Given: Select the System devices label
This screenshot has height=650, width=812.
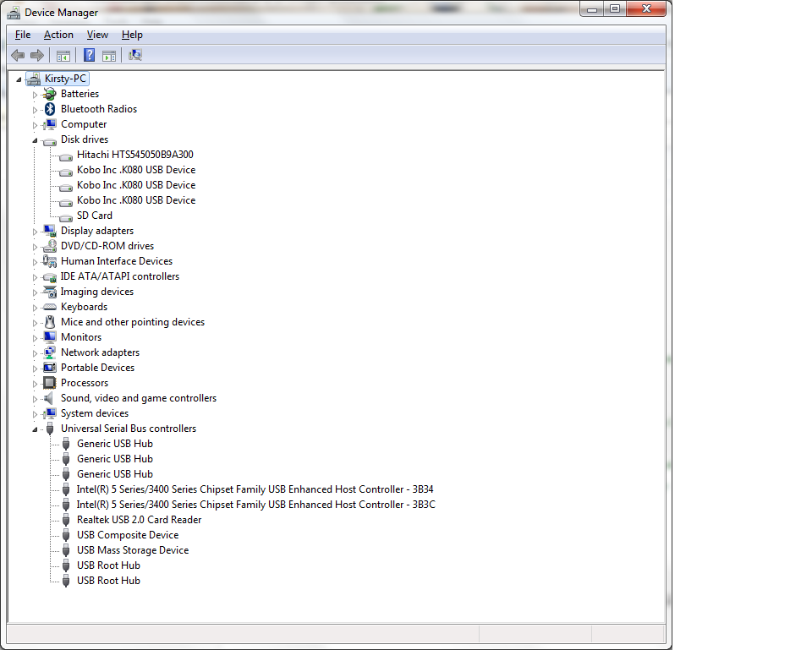Looking at the screenshot, I should (95, 413).
